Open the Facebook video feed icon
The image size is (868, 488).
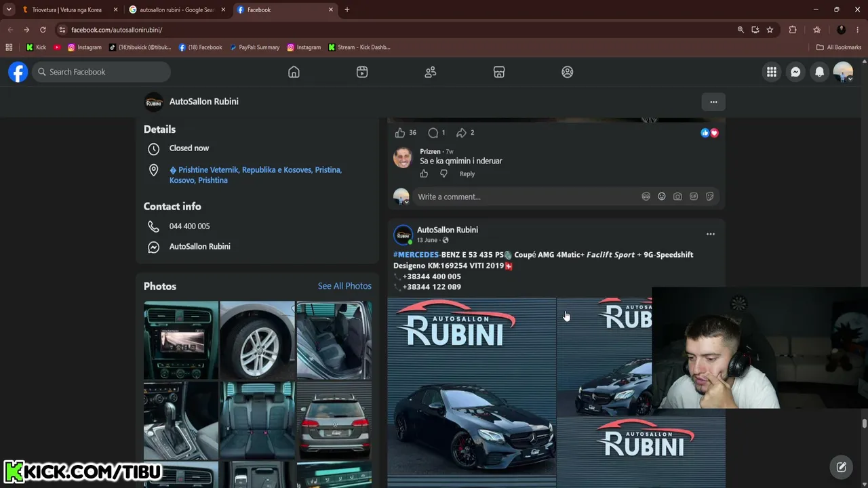tap(362, 72)
